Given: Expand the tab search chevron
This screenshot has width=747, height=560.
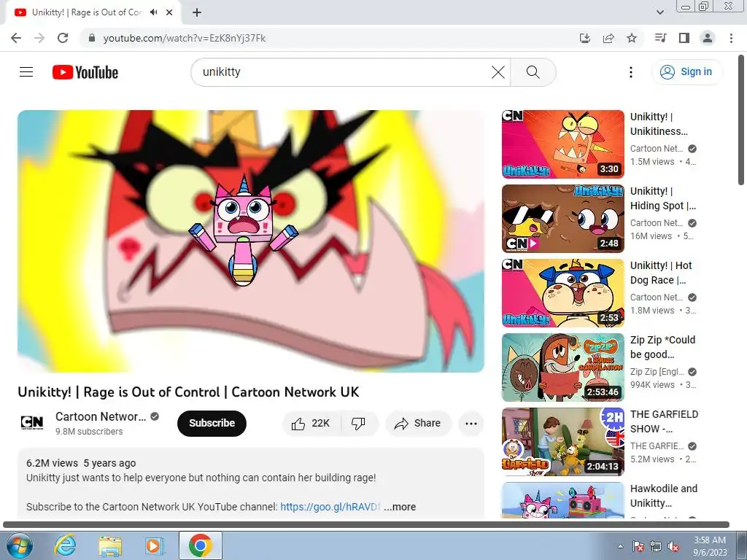Looking at the screenshot, I should tap(659, 12).
